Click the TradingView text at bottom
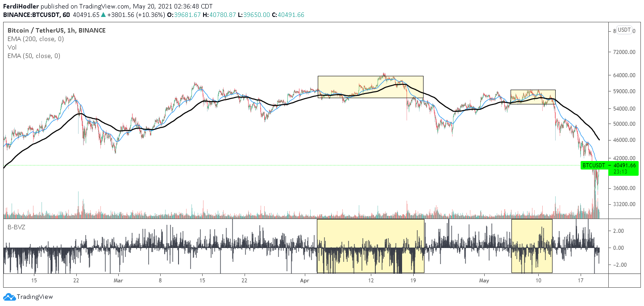Viewport: 644px width, 306px height. coord(35,297)
